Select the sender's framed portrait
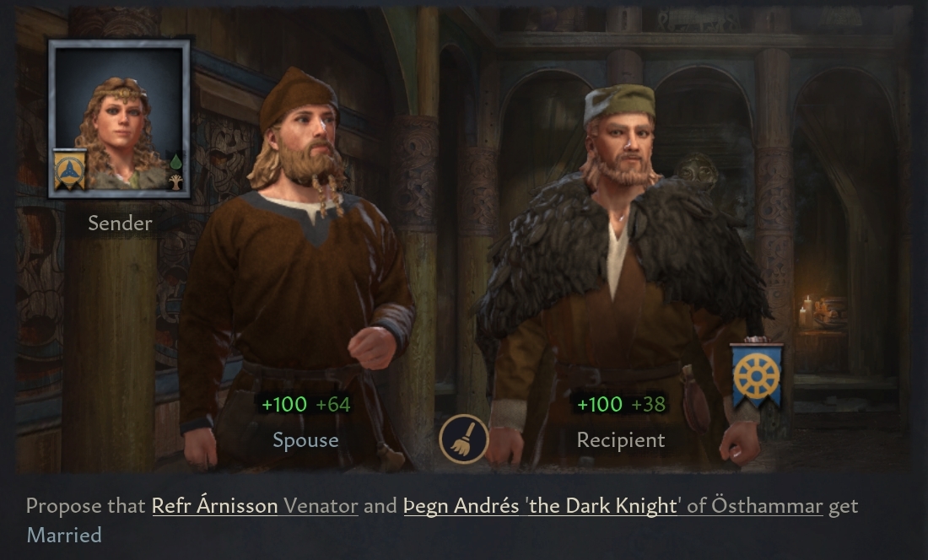 tap(119, 119)
